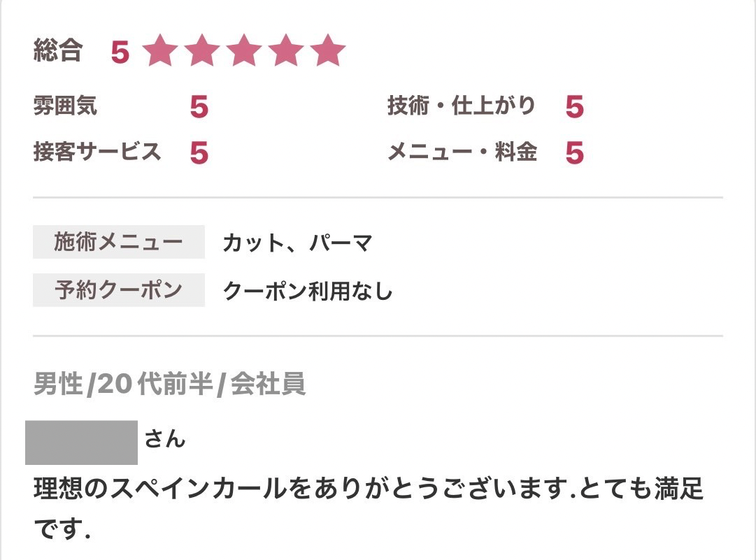This screenshot has height=560, width=756.
Task: Click the メニュー・料金 score value 5
Action: point(575,153)
